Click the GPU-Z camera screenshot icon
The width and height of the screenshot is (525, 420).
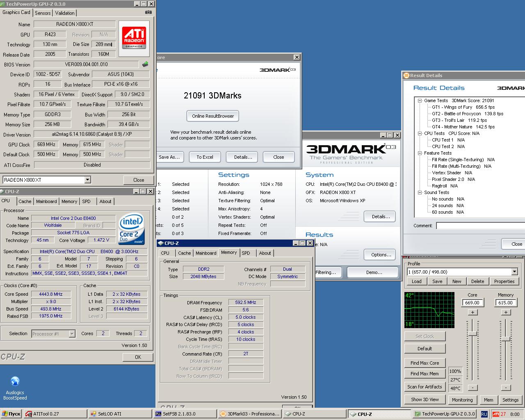148,12
